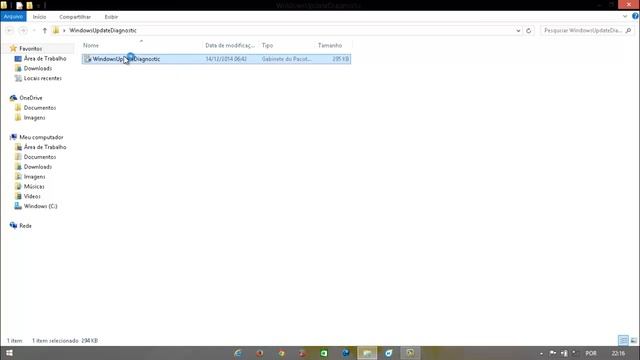Screen dimensions: 640x360
Task: Open the 22:16 clock in tray
Action: 618,353
